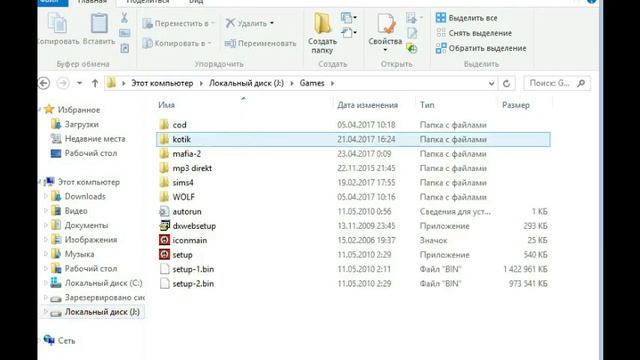This screenshot has width=640, height=360.
Task: Open the address bar history dropdown
Action: tap(491, 83)
